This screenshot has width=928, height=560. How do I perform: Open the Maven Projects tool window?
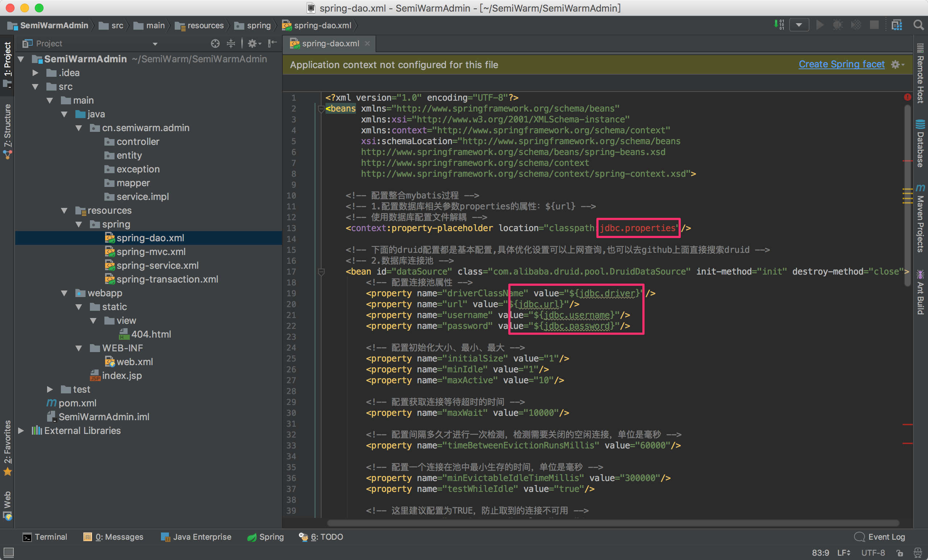tap(920, 218)
